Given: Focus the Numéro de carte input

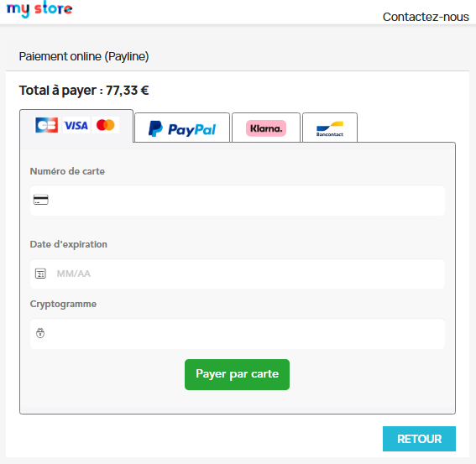Looking at the screenshot, I should [238, 201].
